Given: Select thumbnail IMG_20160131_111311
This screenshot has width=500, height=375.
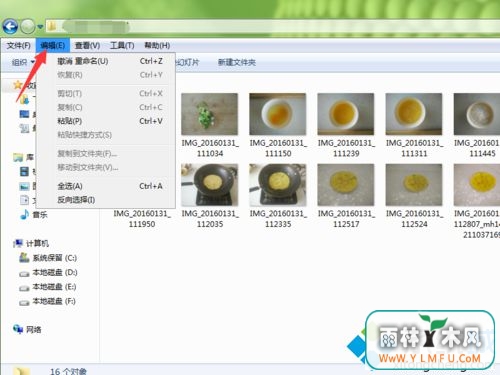Looking at the screenshot, I should point(414,114).
